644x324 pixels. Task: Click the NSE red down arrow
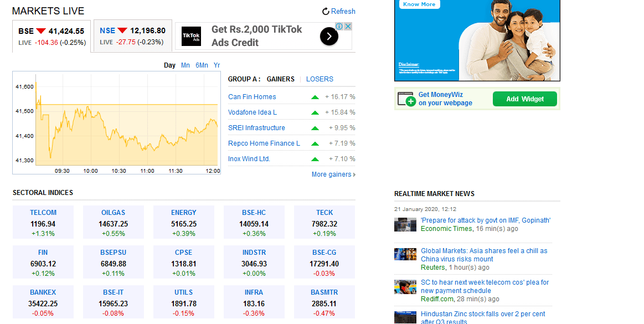122,31
